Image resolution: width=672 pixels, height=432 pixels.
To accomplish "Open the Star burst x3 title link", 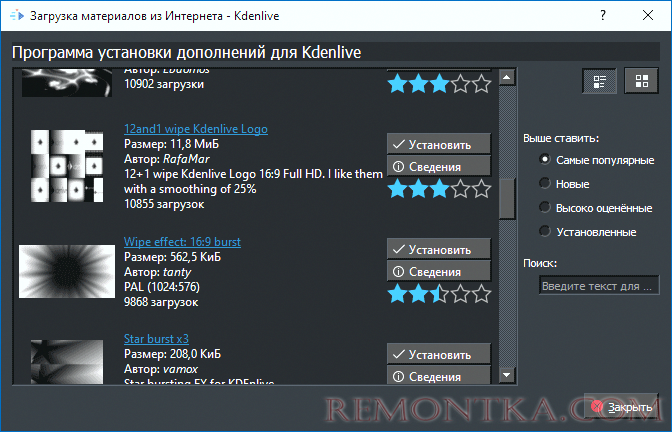I will [x=158, y=340].
